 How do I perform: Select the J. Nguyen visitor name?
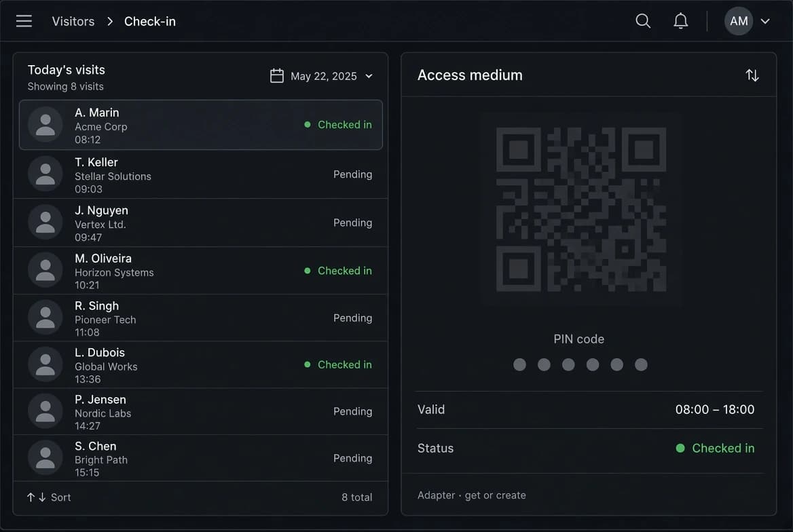click(x=101, y=210)
